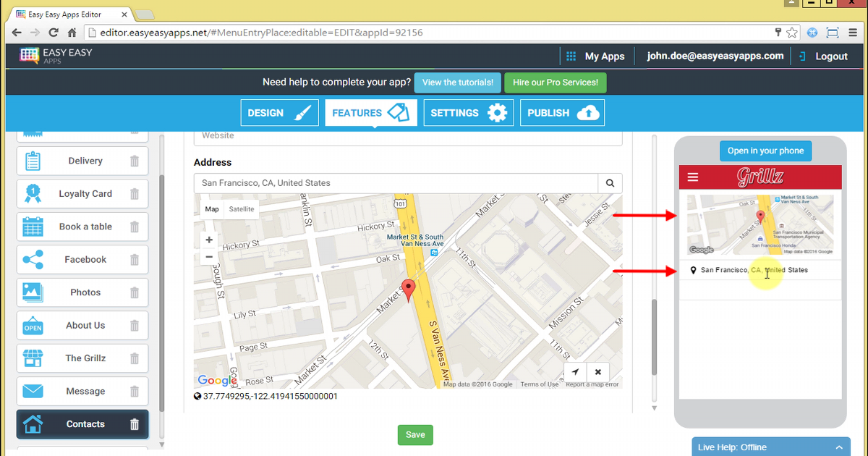Click the trash icon on the Contacts entry
The image size is (868, 456).
click(135, 424)
